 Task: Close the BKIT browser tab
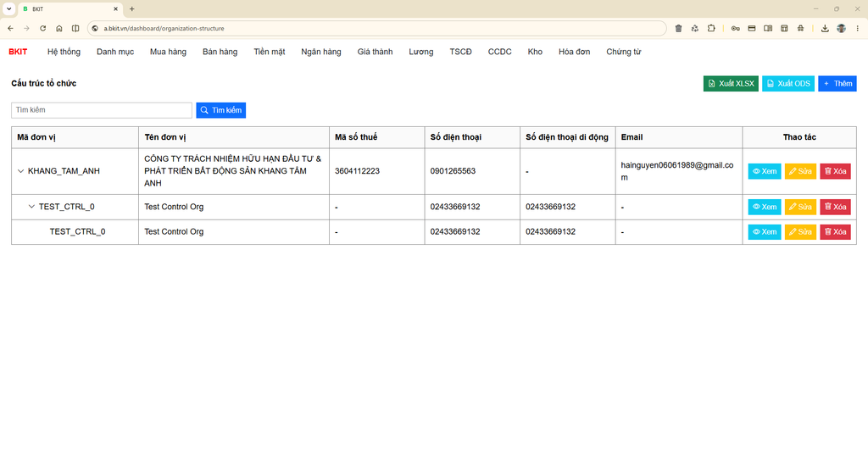coord(115,8)
